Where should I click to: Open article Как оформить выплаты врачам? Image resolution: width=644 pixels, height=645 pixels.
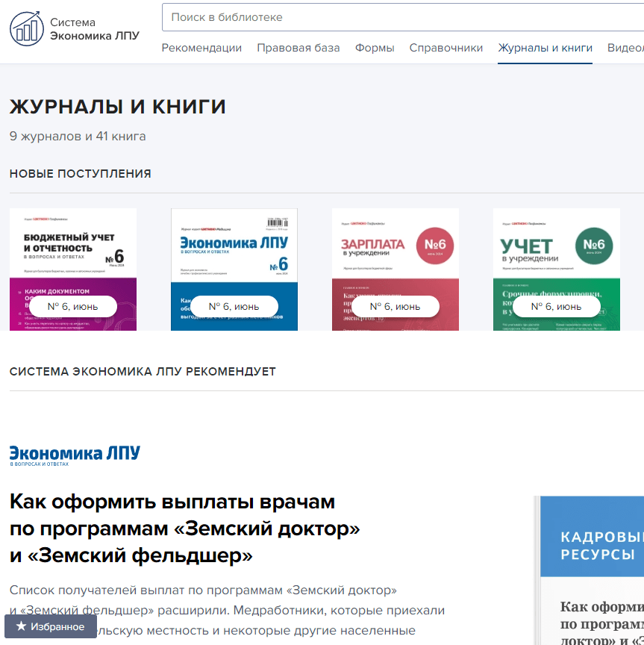(x=184, y=529)
